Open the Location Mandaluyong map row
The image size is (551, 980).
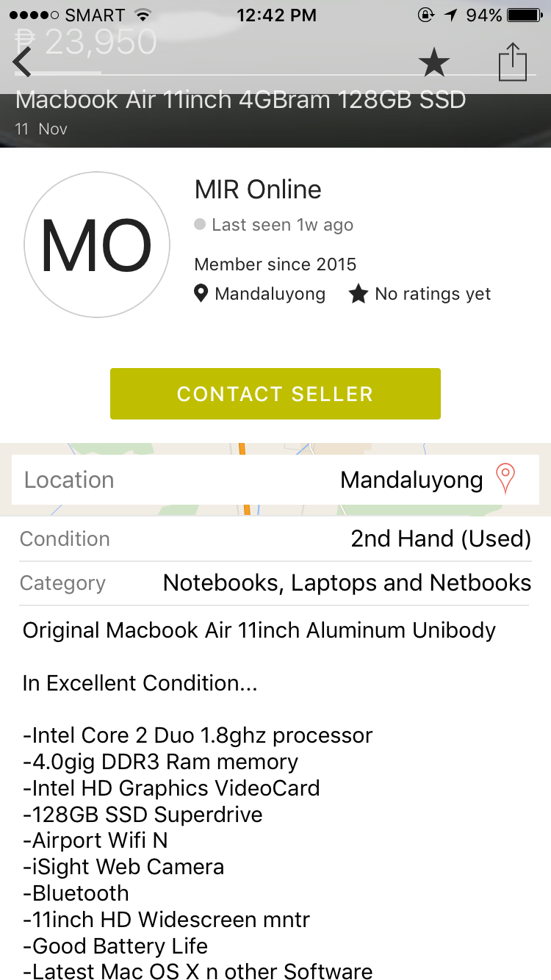pos(275,480)
